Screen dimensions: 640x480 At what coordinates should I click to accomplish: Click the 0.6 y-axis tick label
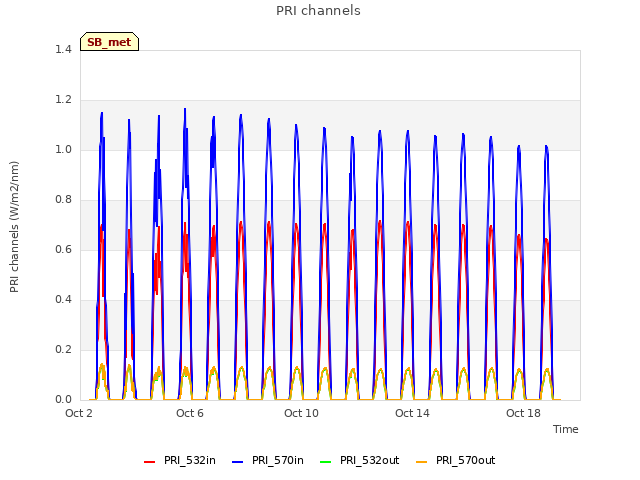(x=63, y=249)
